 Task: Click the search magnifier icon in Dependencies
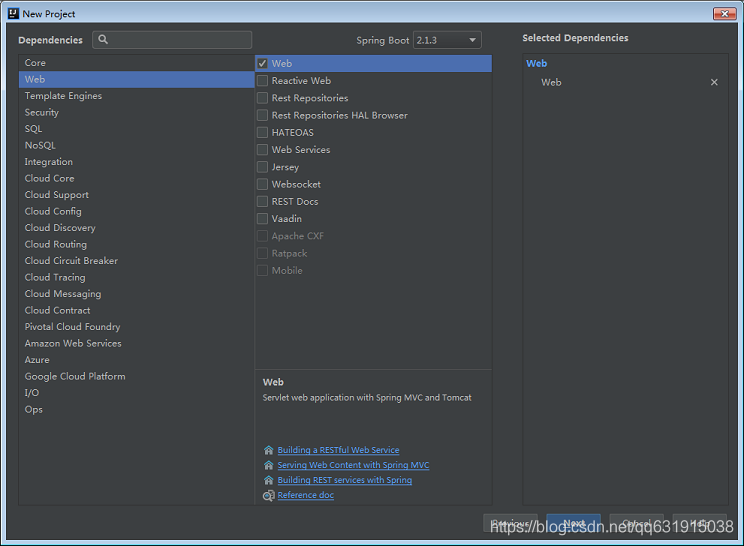[103, 40]
